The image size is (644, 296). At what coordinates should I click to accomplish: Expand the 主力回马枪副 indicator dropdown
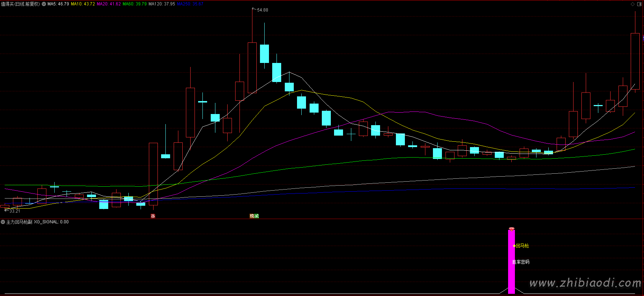pyautogui.click(x=3, y=222)
